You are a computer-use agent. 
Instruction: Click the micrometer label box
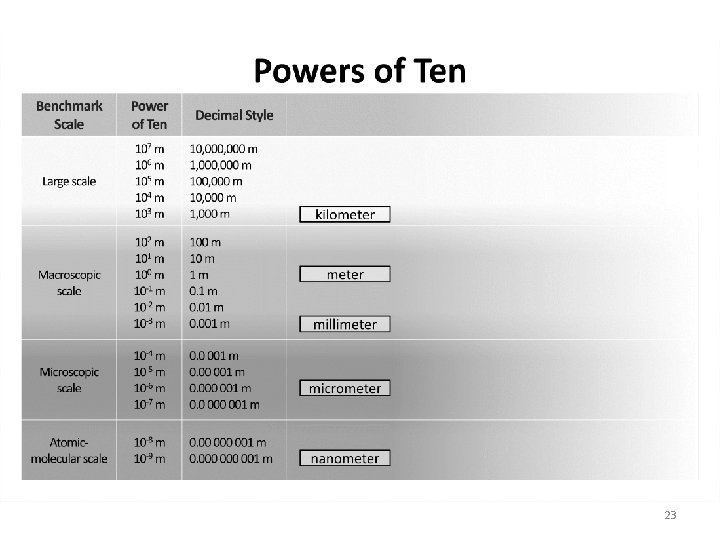[345, 388]
